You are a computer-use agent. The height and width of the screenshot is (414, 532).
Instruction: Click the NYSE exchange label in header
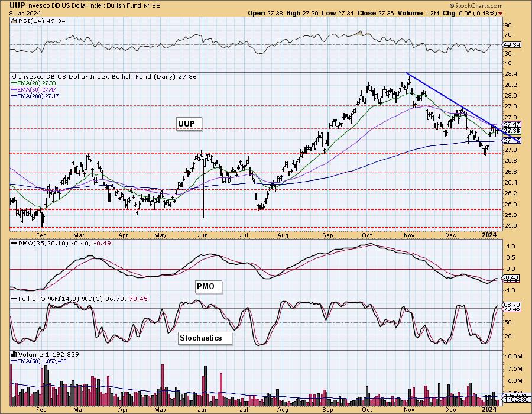click(153, 6)
